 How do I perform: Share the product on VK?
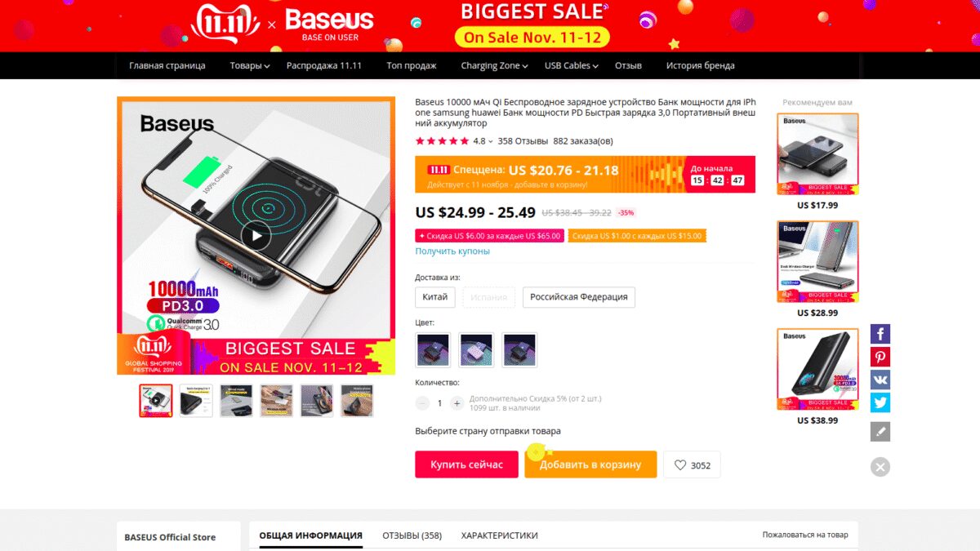(x=880, y=380)
